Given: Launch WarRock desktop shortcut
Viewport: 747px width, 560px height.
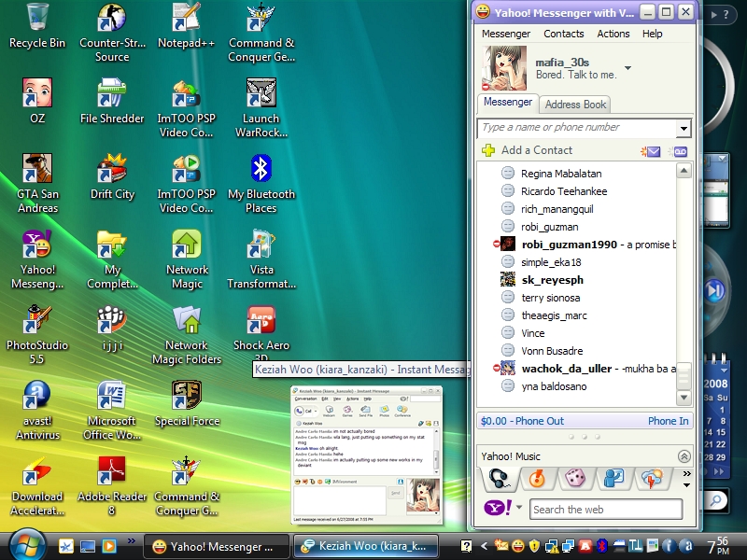Looking at the screenshot, I should coord(261,94).
